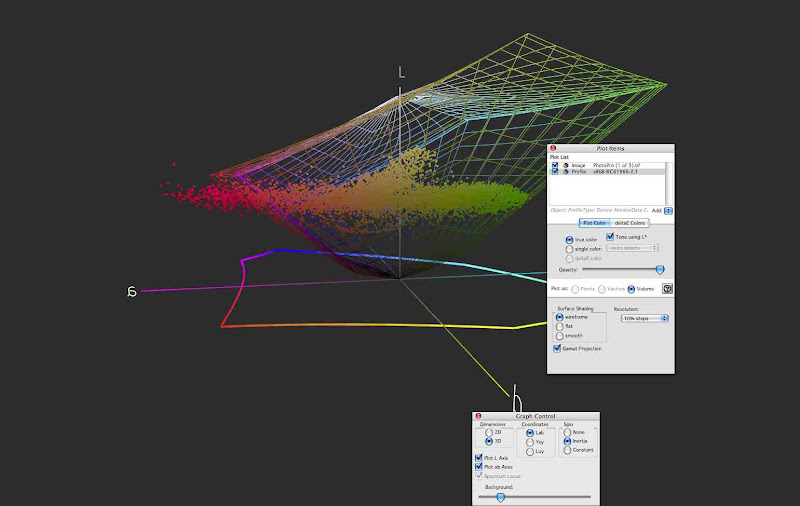Uncheck the Profile row checkbox in Plot List
Image resolution: width=800 pixels, height=506 pixels.
[555, 172]
